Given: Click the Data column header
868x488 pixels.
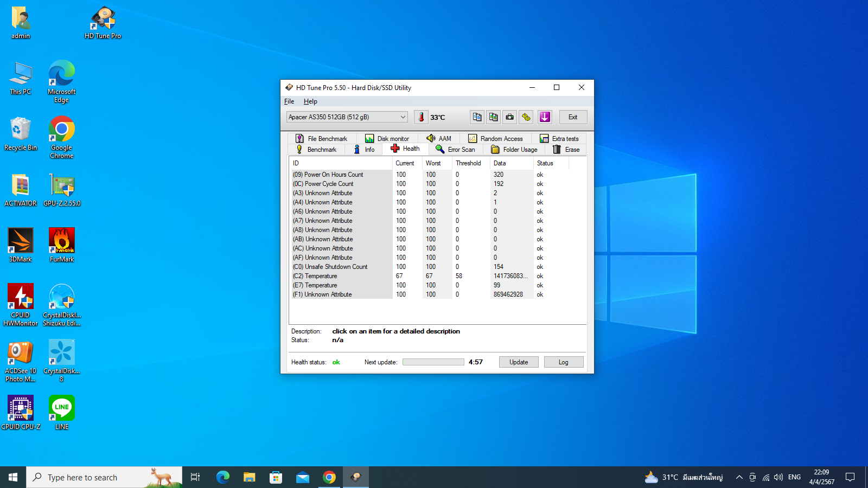Looking at the screenshot, I should pyautogui.click(x=512, y=163).
